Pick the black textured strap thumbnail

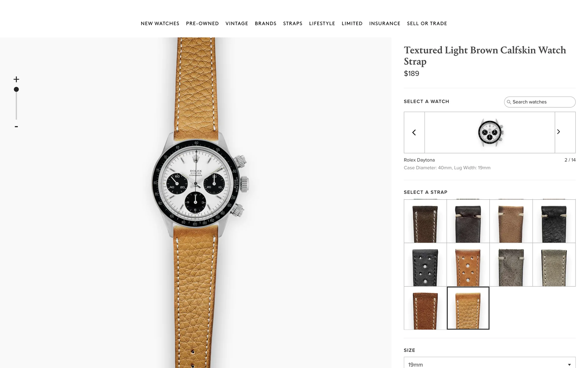pos(554,221)
